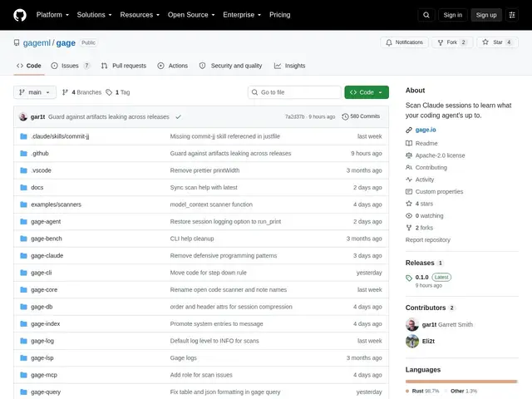The width and height of the screenshot is (532, 399).
Task: Click gar1t's avatar in the commit bar
Action: click(x=23, y=116)
